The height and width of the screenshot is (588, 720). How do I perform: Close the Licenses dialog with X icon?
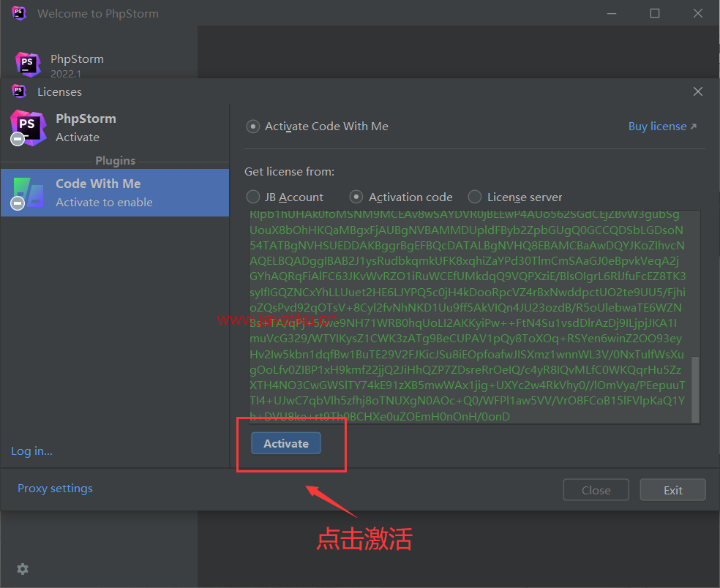(x=697, y=91)
